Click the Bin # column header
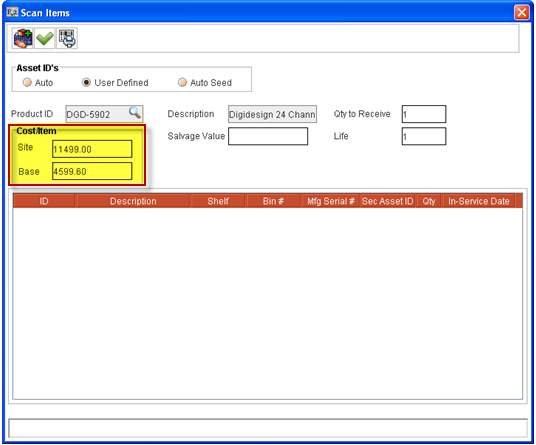This screenshot has width=536, height=445. (273, 201)
